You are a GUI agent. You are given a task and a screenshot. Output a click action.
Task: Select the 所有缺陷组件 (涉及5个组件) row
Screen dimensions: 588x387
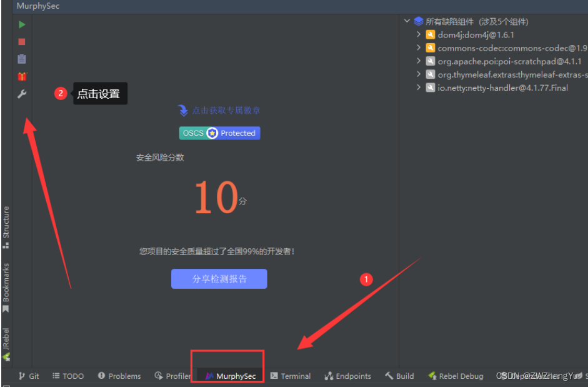click(x=477, y=21)
